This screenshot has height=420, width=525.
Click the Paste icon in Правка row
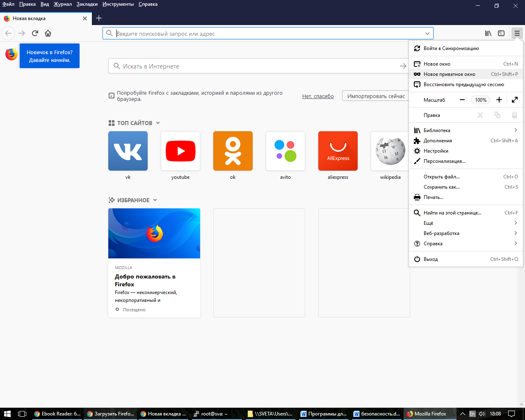coord(514,115)
